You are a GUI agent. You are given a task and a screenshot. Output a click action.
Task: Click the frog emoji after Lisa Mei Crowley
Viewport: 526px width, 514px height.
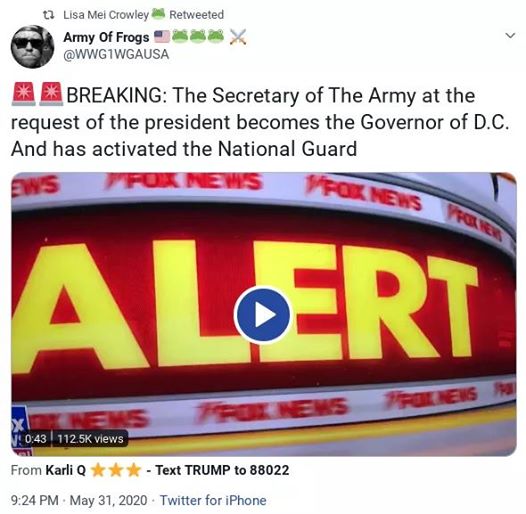158,13
